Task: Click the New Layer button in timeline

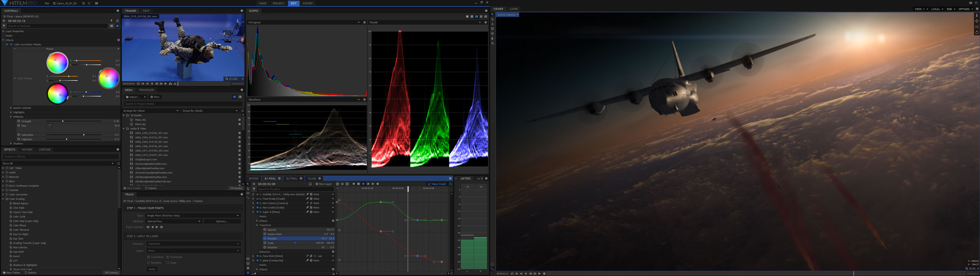Action: [x=324, y=184]
